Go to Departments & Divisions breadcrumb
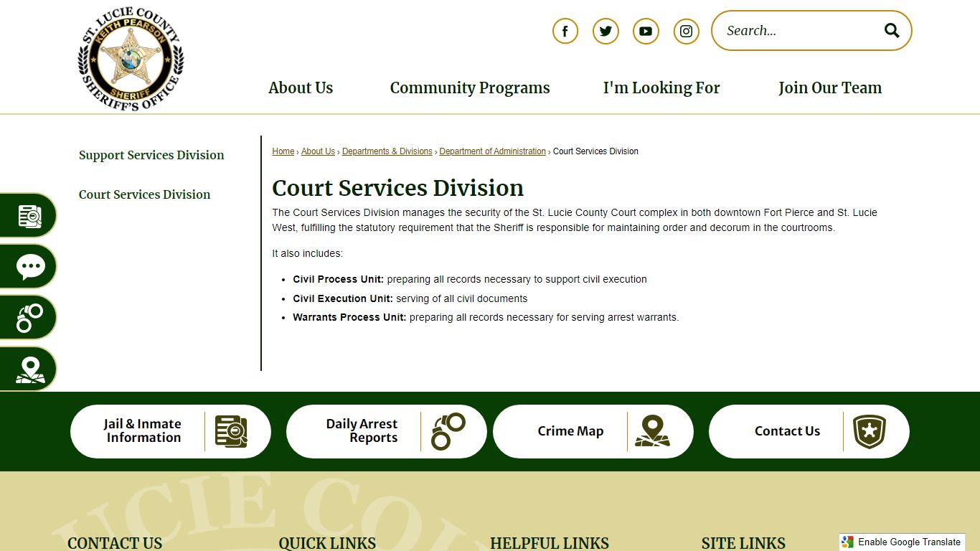The width and height of the screenshot is (980, 551). [x=387, y=151]
